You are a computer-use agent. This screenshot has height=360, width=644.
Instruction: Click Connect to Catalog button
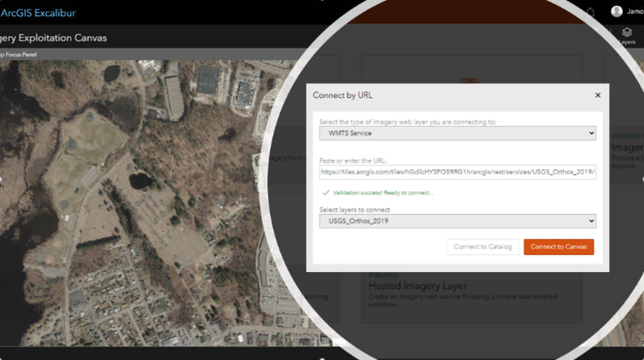click(482, 247)
